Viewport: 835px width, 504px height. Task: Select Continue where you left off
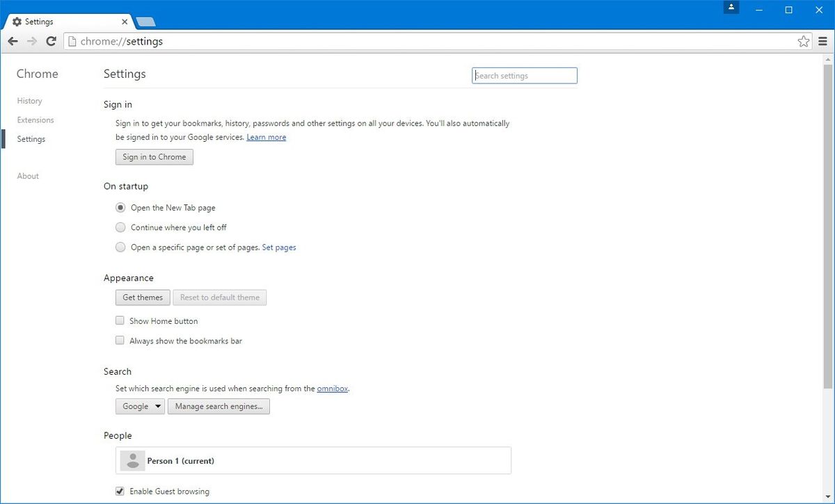121,227
